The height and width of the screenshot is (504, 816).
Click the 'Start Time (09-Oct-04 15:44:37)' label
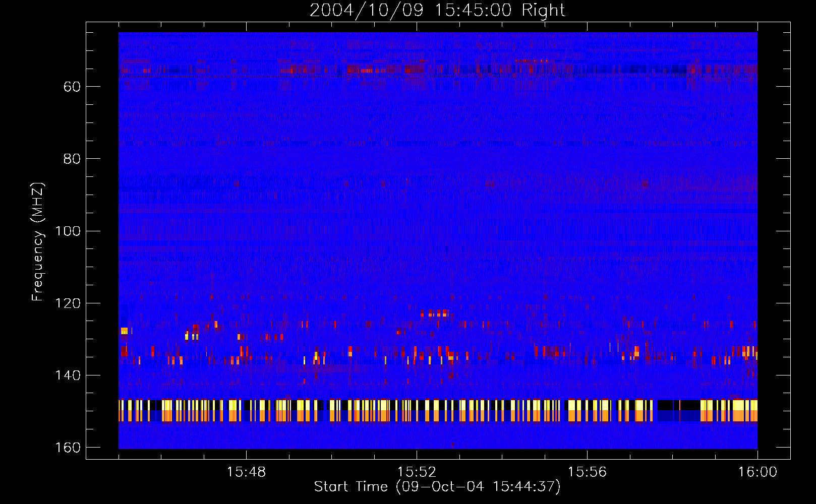437,487
